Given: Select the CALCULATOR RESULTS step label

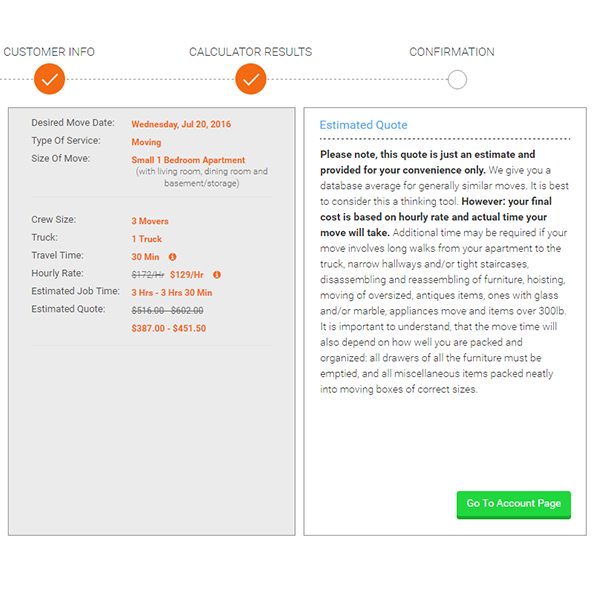Looking at the screenshot, I should coord(250,52).
